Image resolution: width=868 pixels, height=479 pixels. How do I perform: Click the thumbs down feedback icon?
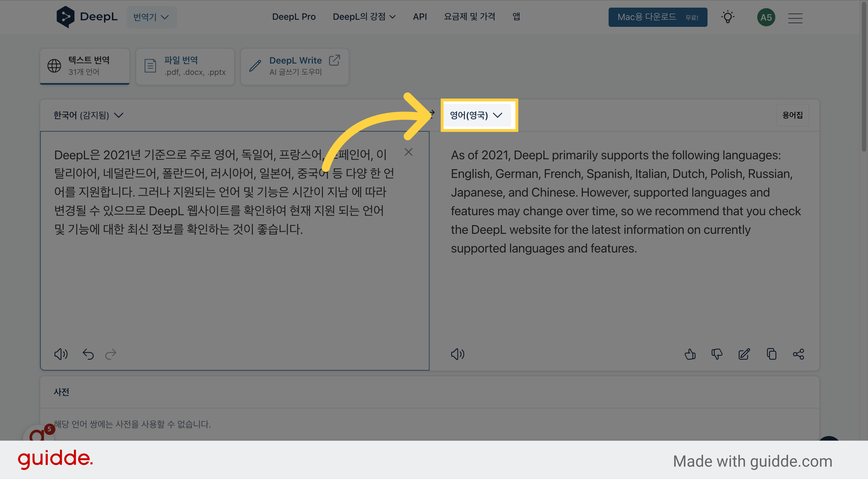coord(717,354)
